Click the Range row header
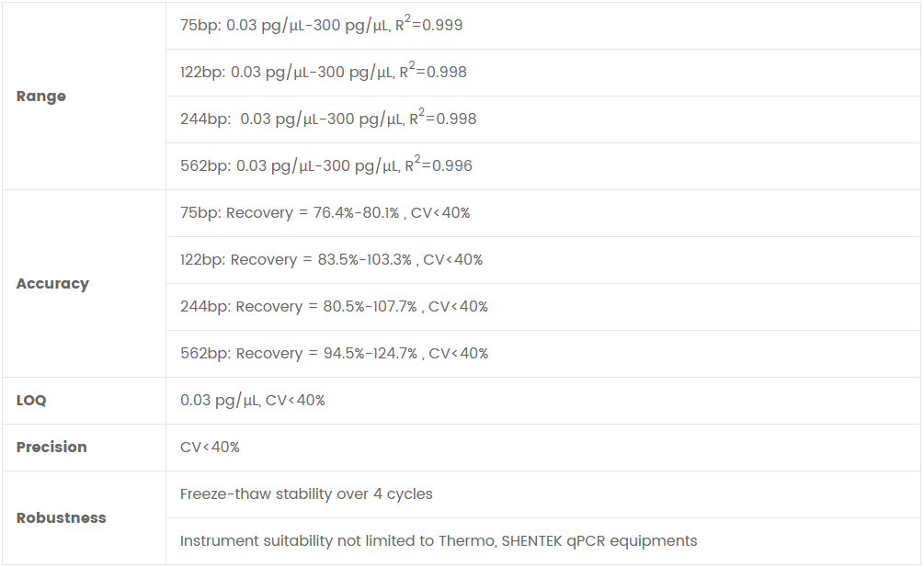Image resolution: width=924 pixels, height=567 pixels. [41, 96]
